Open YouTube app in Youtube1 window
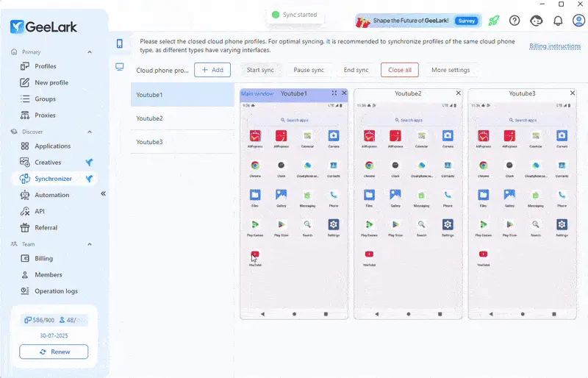 click(x=255, y=257)
